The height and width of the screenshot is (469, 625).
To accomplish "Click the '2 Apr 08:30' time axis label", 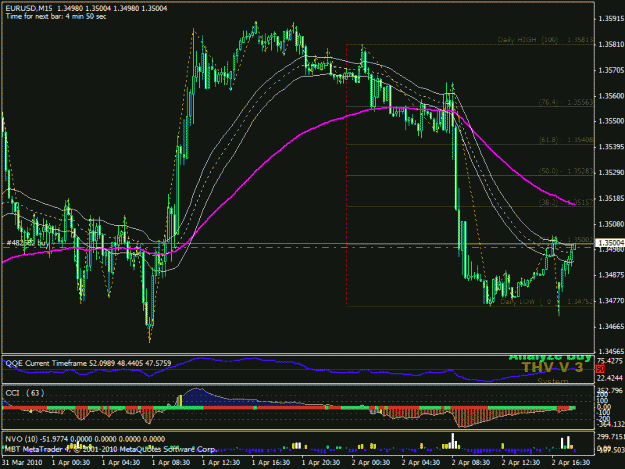I will tap(471, 463).
